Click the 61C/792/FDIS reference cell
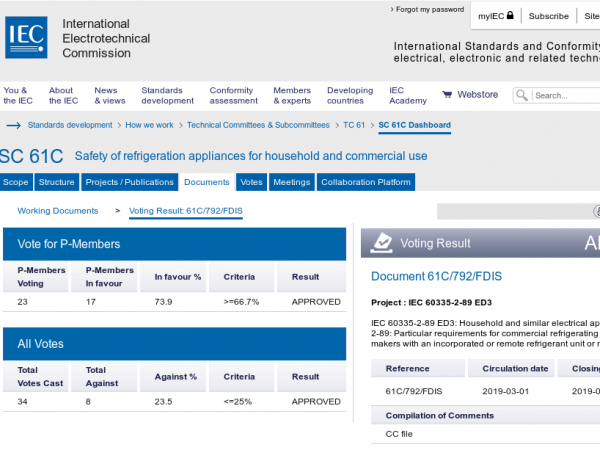This screenshot has height=450, width=600. 414,391
